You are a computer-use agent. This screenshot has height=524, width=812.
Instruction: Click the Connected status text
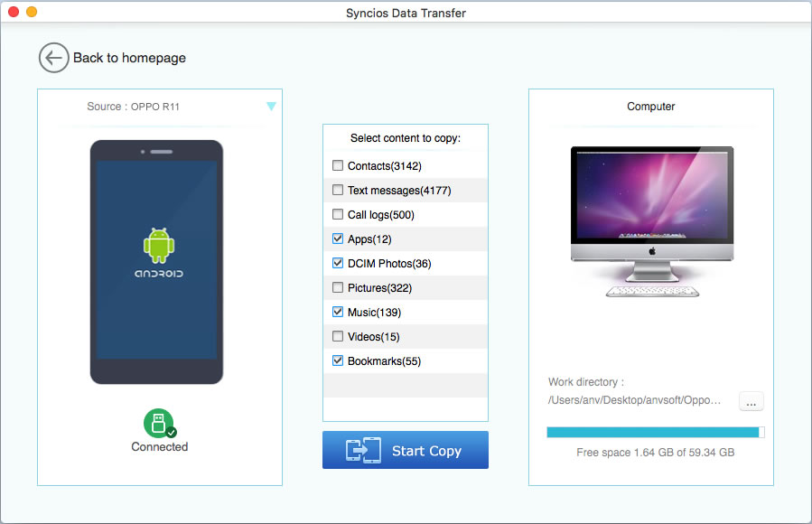point(160,447)
